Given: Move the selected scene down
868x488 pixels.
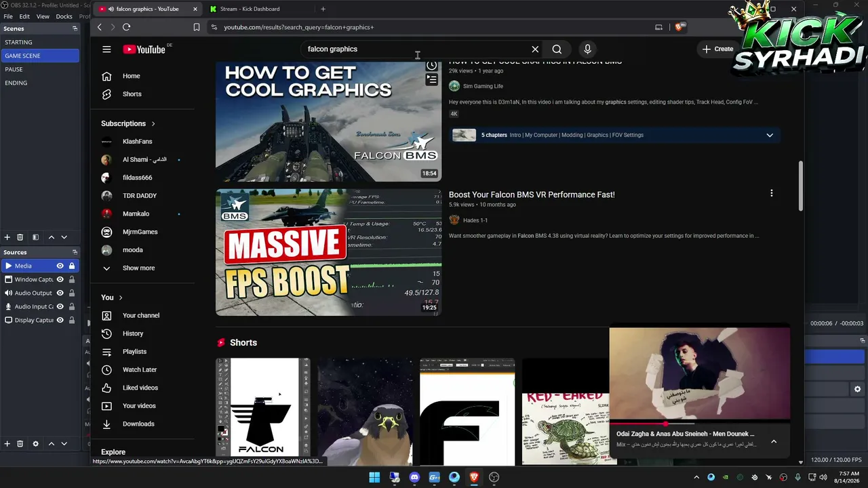Looking at the screenshot, I should pyautogui.click(x=64, y=237).
